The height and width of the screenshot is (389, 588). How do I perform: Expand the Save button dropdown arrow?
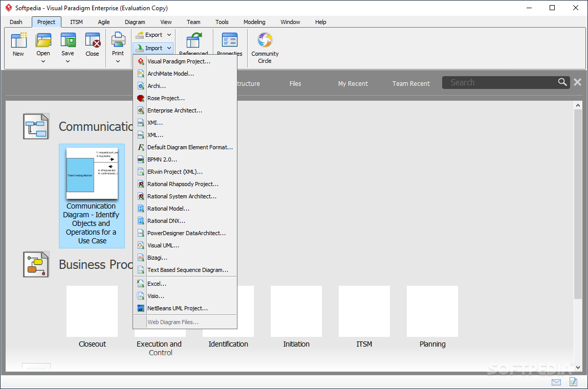(x=68, y=61)
